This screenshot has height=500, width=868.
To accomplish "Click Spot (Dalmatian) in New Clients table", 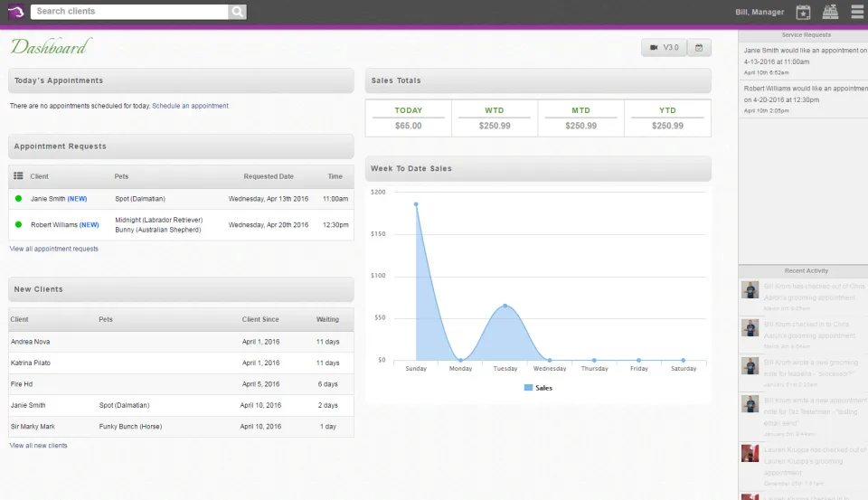I will [x=125, y=405].
